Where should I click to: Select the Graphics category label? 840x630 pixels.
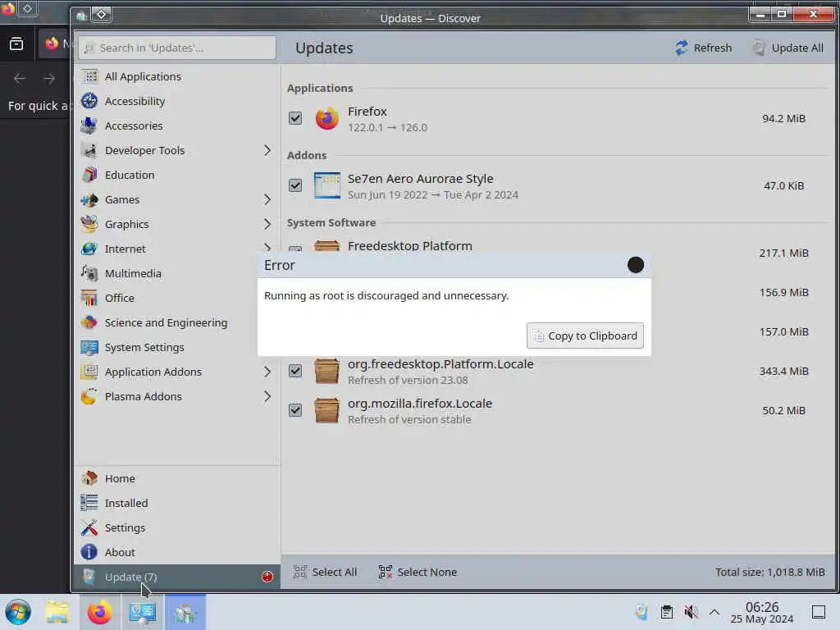pyautogui.click(x=127, y=225)
